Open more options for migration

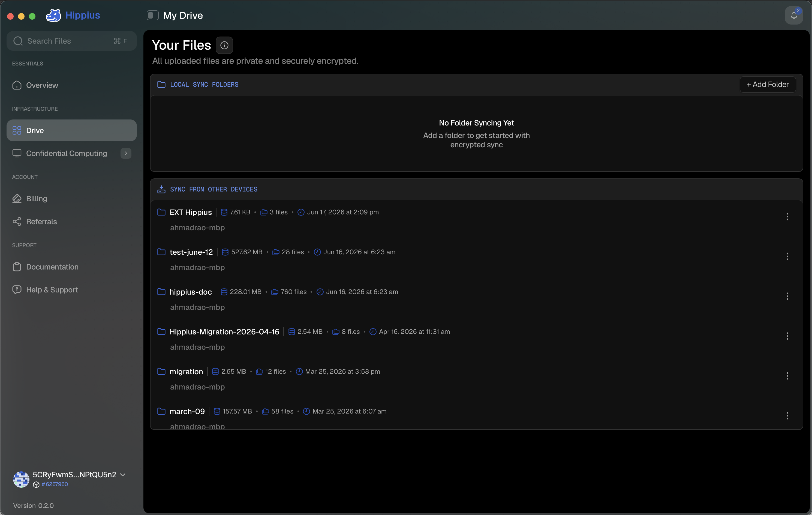pos(787,376)
